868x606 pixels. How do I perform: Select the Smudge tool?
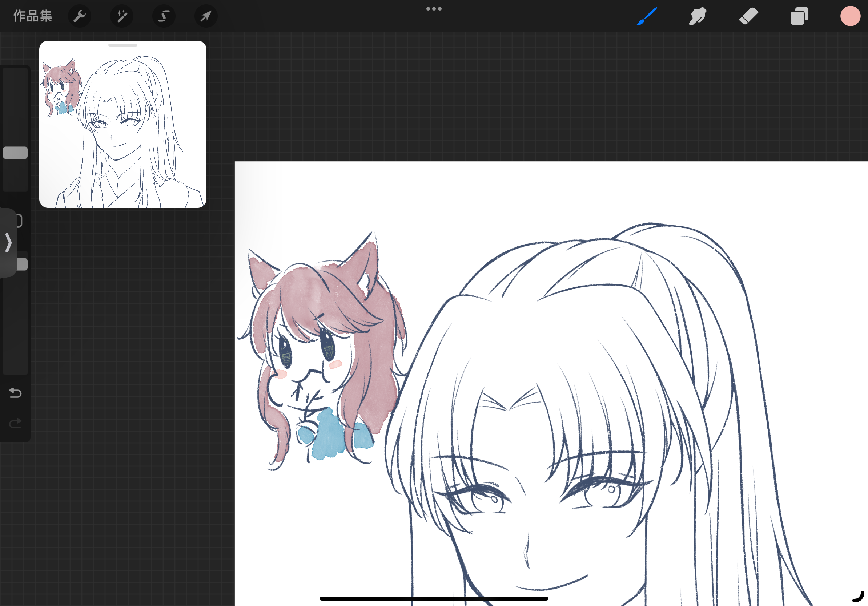698,16
